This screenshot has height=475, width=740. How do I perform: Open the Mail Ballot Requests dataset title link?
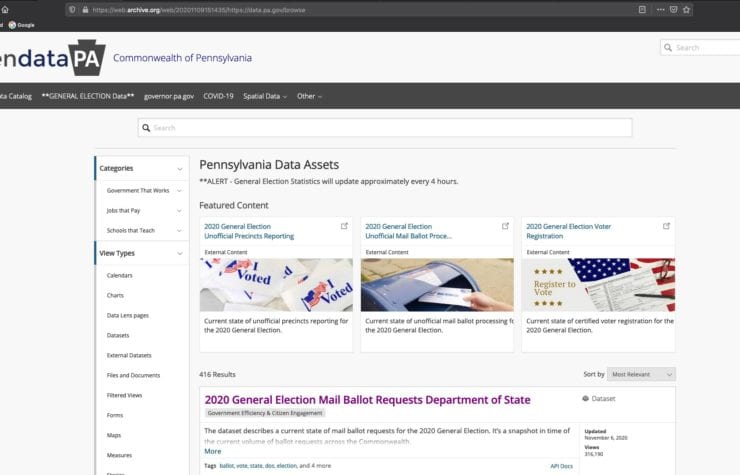pyautogui.click(x=367, y=400)
